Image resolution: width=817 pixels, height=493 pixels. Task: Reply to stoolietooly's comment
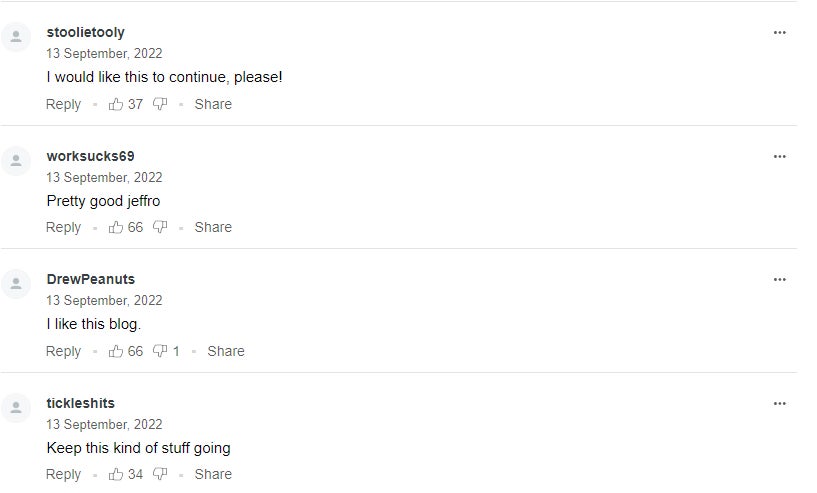tap(64, 104)
